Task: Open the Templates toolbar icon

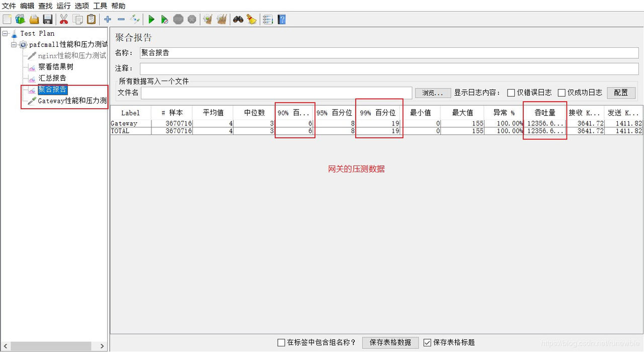Action: pos(20,19)
